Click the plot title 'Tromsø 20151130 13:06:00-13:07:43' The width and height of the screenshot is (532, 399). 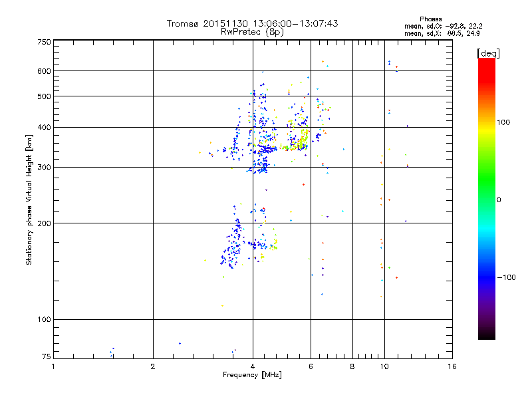pyautogui.click(x=252, y=23)
